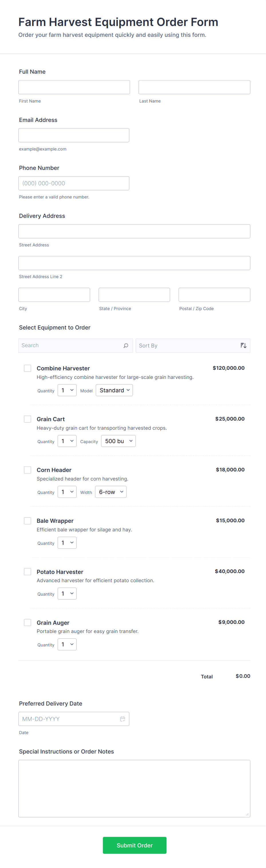Viewport: 266px width, 868px height.
Task: Open the Bale Wrapper Quantity dropdown
Action: click(x=67, y=542)
